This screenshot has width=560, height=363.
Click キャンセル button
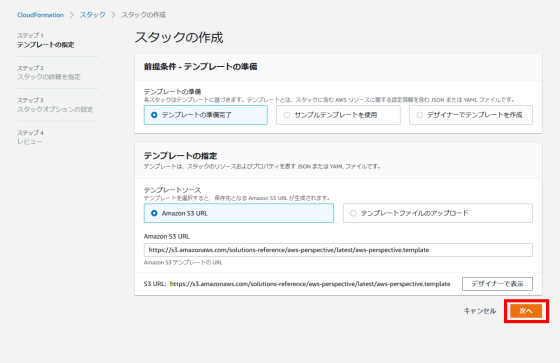[480, 311]
